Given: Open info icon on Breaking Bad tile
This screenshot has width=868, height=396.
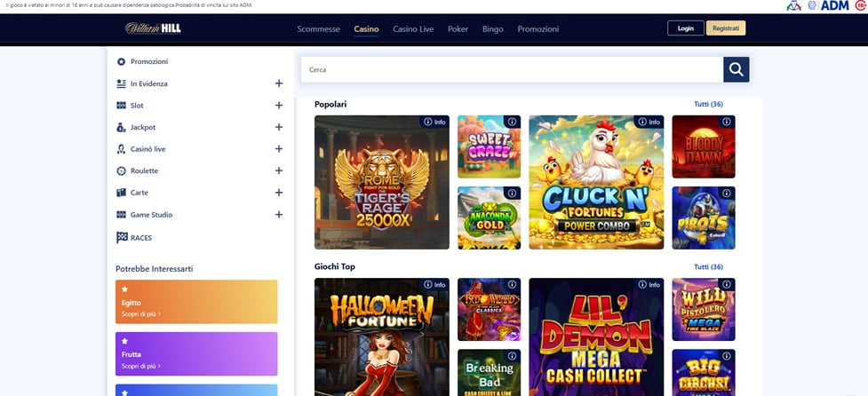Looking at the screenshot, I should 512,356.
